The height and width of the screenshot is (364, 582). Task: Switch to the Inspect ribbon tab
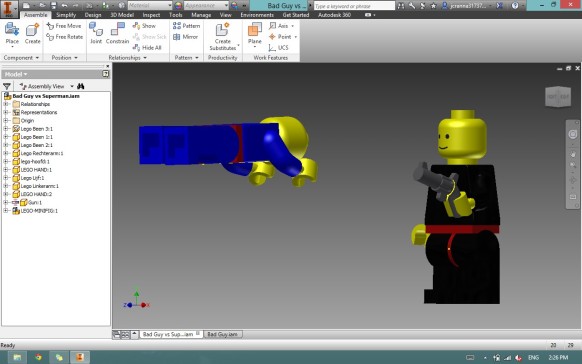point(151,15)
